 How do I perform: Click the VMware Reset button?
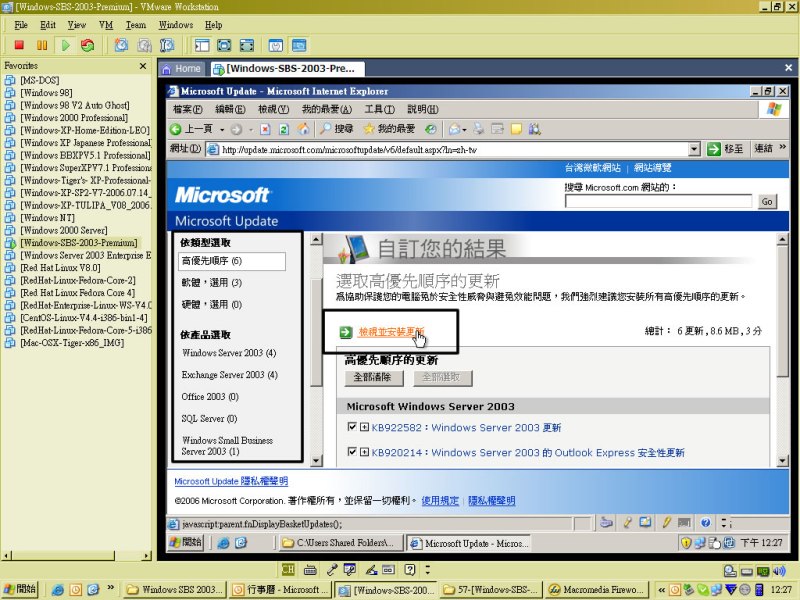[x=88, y=45]
